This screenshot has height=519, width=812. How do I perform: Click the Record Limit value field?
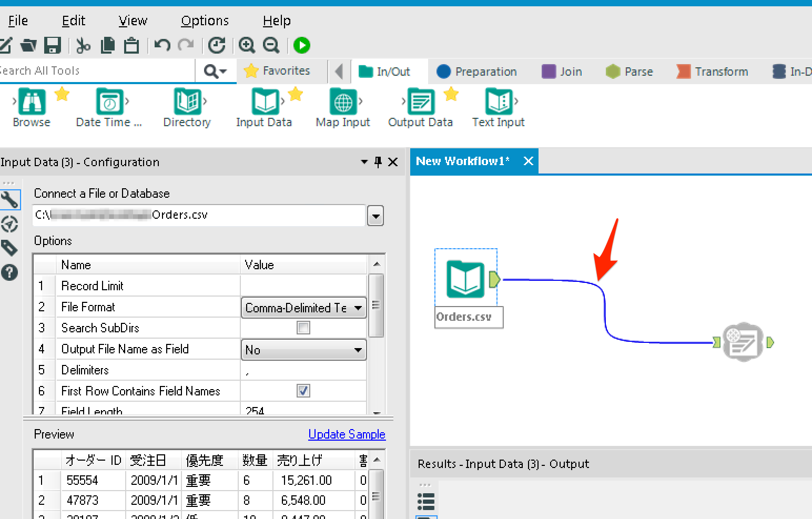(x=303, y=286)
